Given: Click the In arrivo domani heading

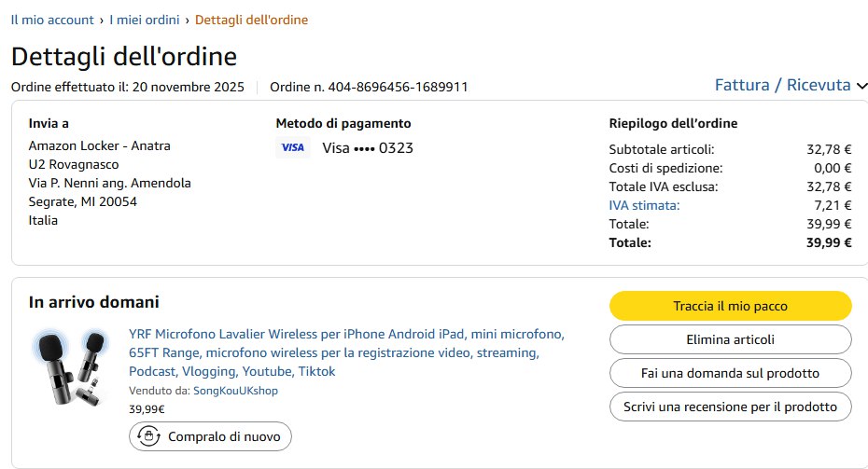Looking at the screenshot, I should click(94, 302).
